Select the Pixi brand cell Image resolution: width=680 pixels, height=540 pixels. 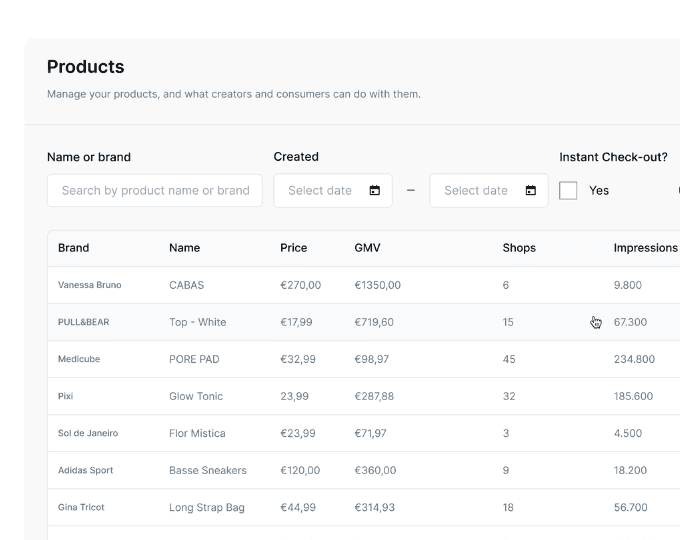[x=65, y=396]
